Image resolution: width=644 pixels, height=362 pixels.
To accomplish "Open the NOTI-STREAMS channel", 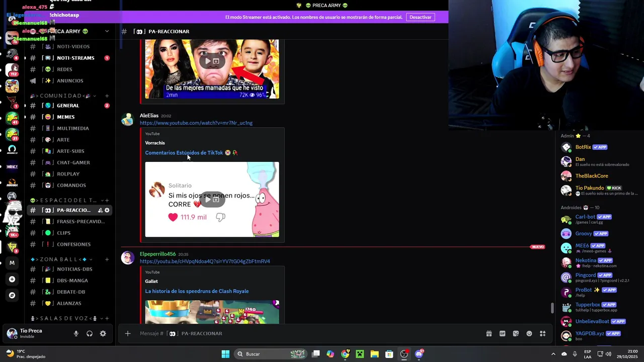I will pos(70,58).
